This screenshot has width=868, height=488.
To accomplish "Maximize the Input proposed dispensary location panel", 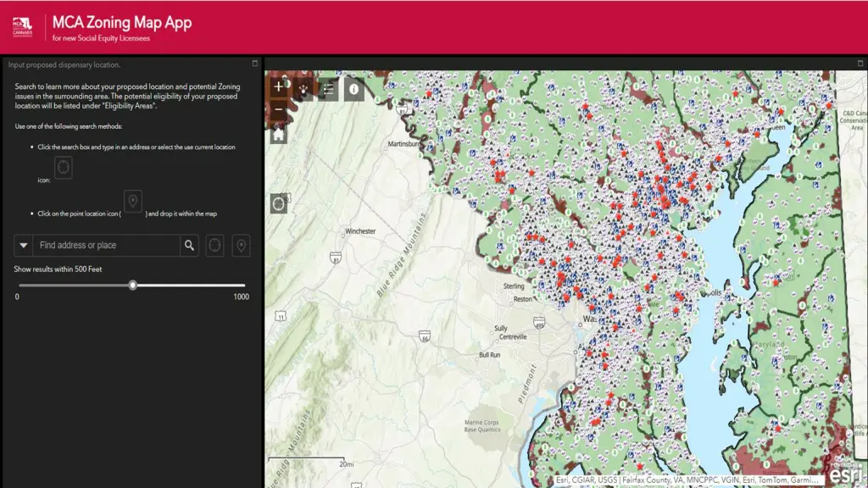I will pyautogui.click(x=254, y=64).
